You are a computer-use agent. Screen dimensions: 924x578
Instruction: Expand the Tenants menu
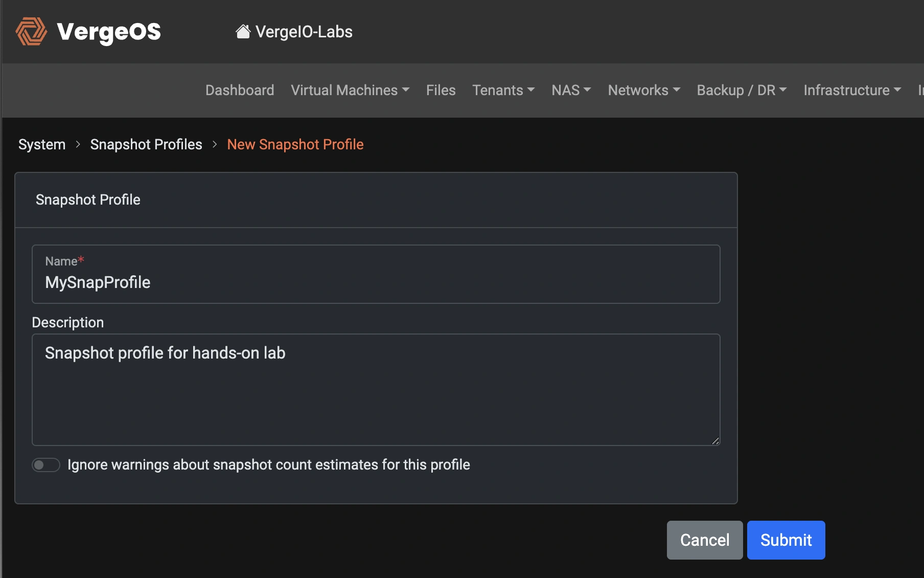(499, 90)
